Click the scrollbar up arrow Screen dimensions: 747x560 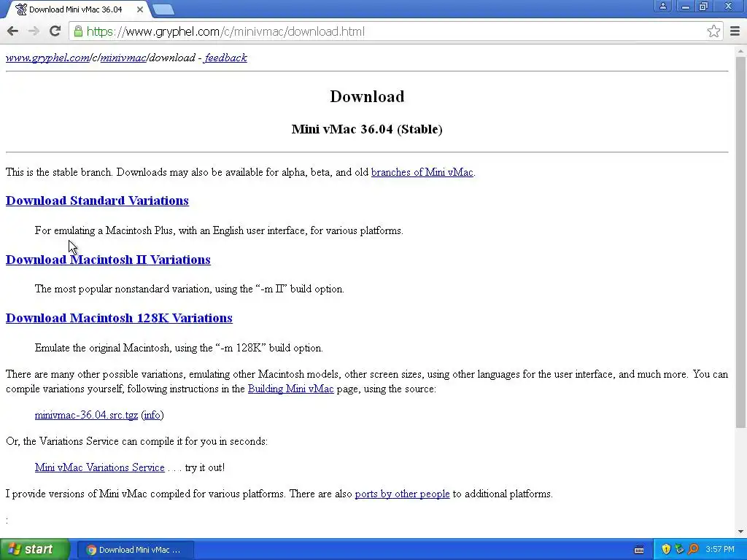tap(741, 50)
